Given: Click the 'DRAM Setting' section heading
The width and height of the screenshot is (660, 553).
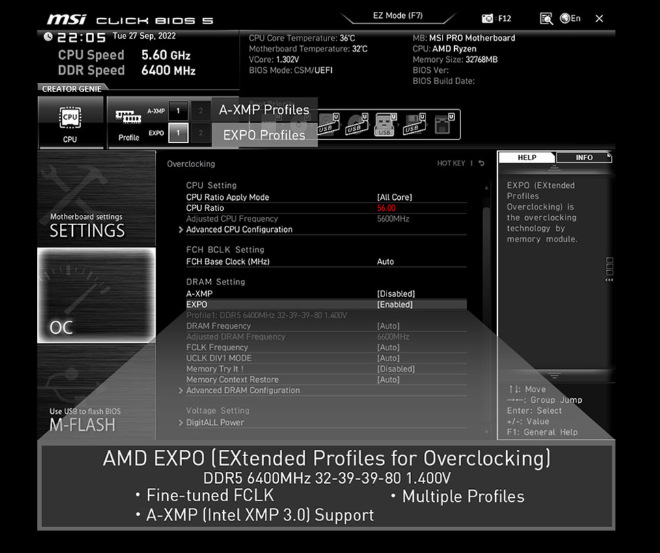Looking at the screenshot, I should 216,282.
